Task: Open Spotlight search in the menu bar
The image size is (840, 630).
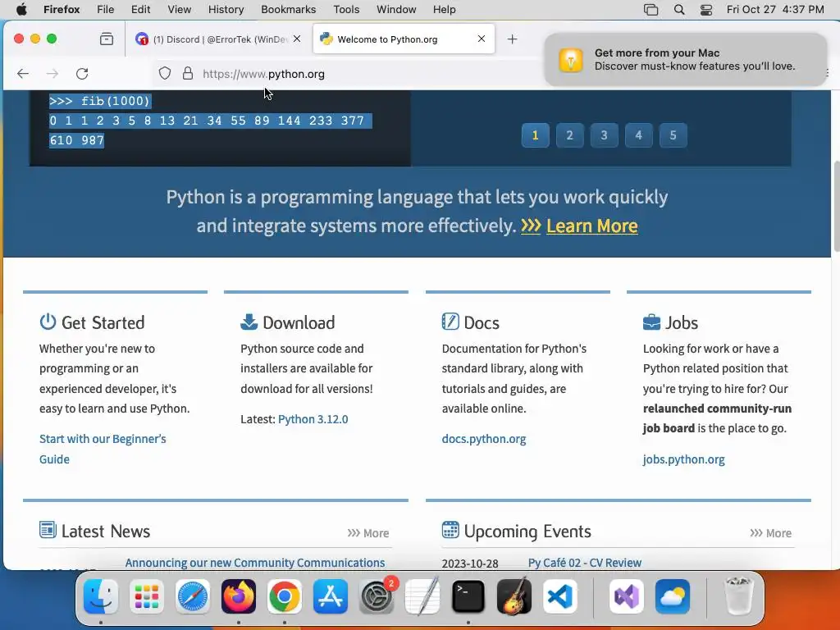Action: (678, 9)
